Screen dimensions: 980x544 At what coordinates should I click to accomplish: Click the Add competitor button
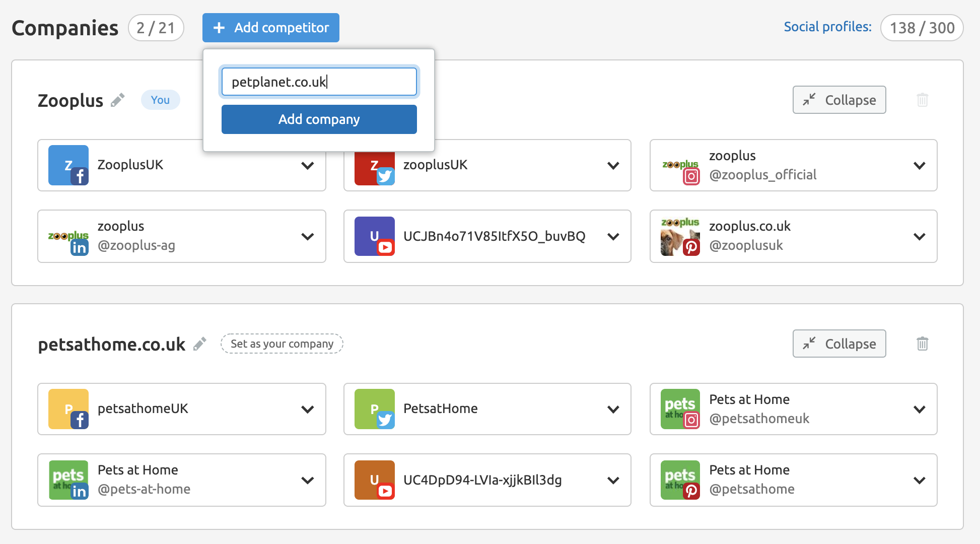pos(271,28)
